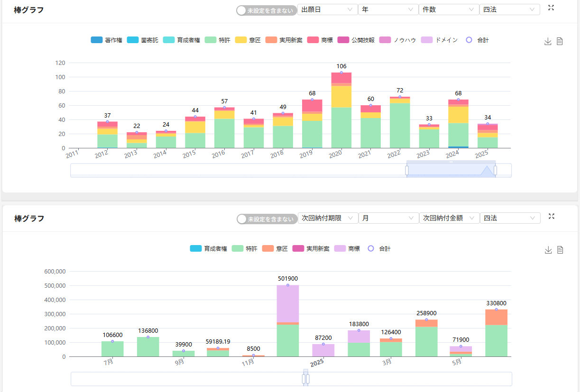
Task: Open the 出願日 dropdown
Action: tap(327, 9)
